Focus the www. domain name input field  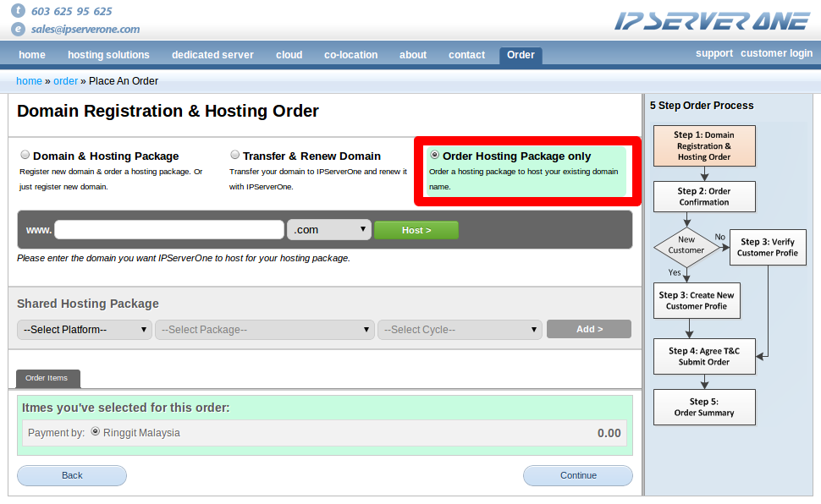point(169,230)
